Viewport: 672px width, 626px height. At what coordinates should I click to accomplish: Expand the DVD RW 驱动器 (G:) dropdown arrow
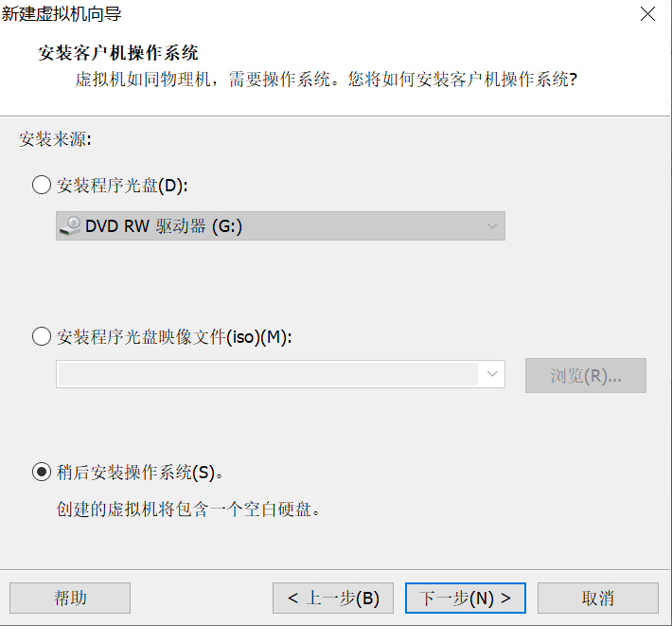pyautogui.click(x=492, y=225)
